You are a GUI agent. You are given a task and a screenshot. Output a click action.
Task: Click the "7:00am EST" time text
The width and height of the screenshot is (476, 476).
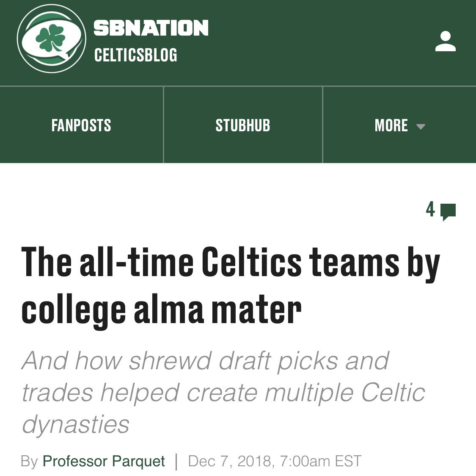320,461
